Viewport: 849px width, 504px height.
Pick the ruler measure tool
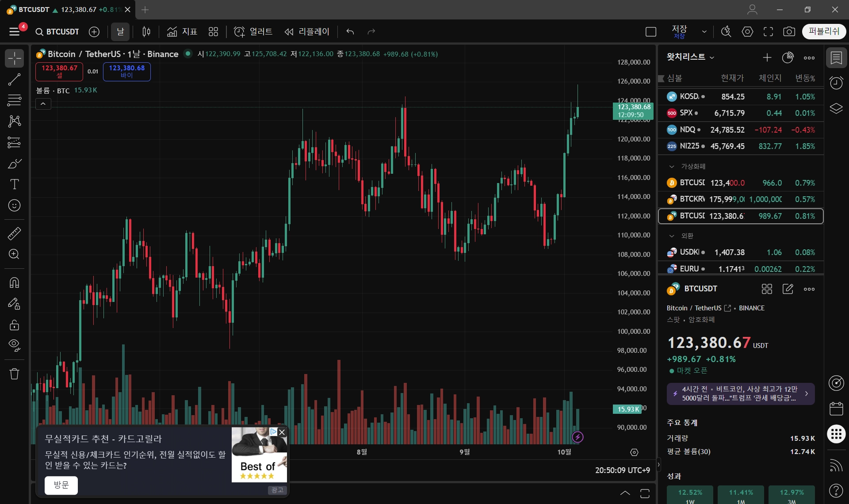click(x=14, y=233)
